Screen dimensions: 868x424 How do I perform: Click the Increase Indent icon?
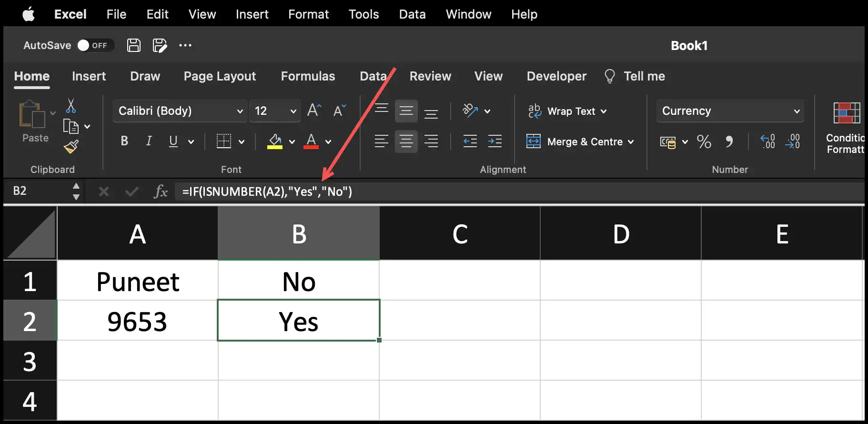point(495,141)
